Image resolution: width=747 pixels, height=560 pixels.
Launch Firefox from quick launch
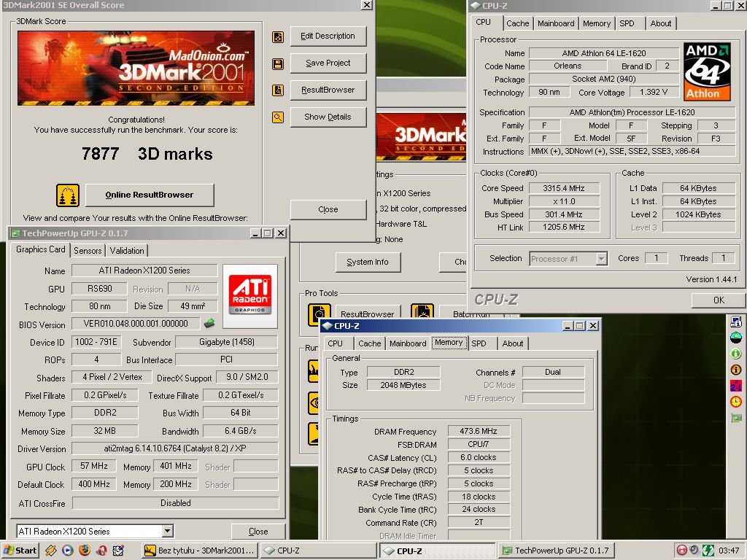click(x=85, y=551)
